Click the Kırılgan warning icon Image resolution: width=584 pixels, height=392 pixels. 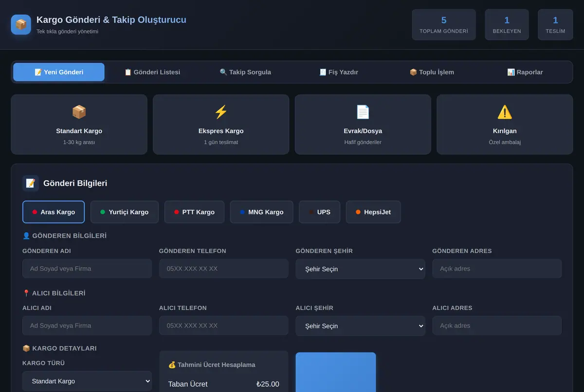[505, 112]
